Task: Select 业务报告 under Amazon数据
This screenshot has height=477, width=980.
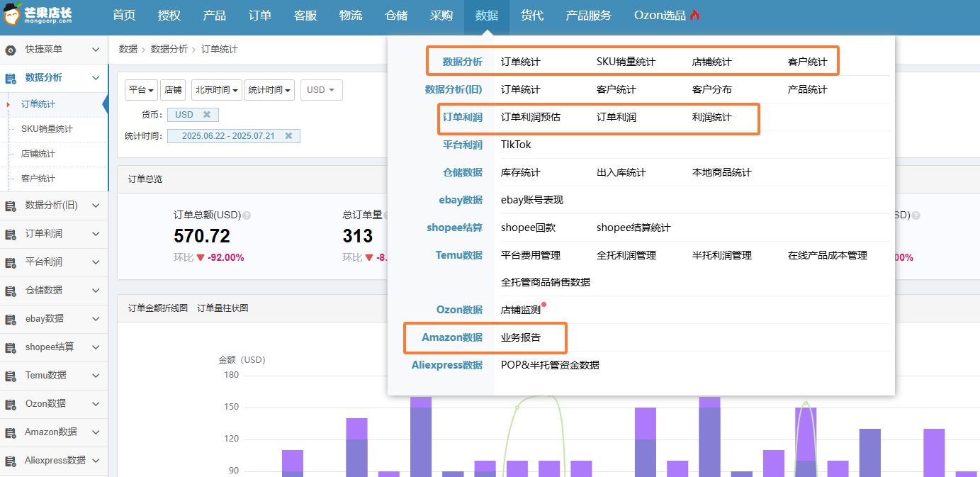Action: click(521, 337)
